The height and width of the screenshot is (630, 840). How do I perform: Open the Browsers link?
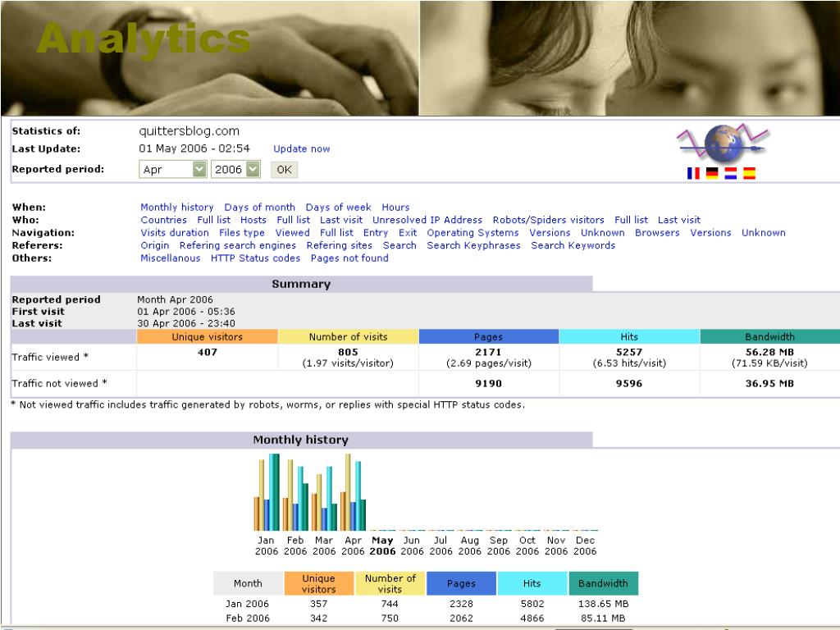[x=657, y=233]
